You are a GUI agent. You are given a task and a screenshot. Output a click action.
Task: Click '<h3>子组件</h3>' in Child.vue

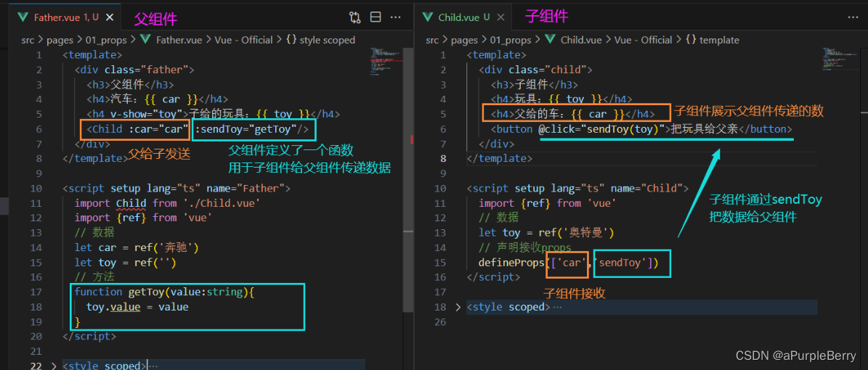pyautogui.click(x=534, y=85)
